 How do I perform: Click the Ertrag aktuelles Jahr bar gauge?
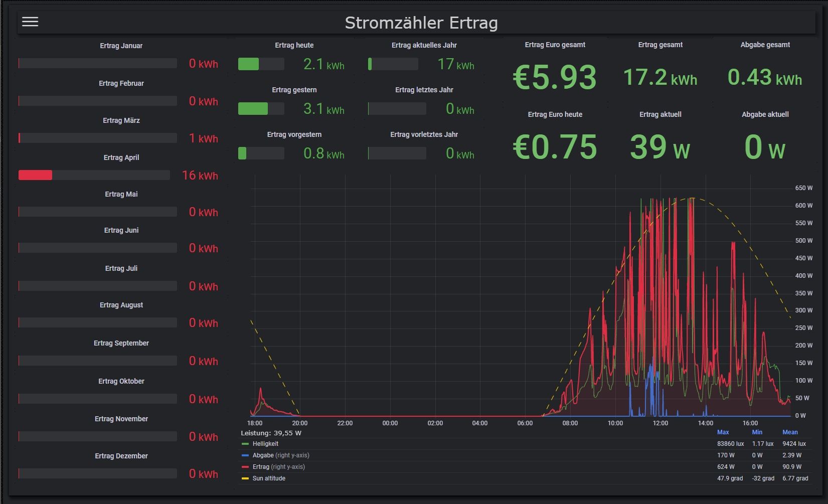pos(393,64)
